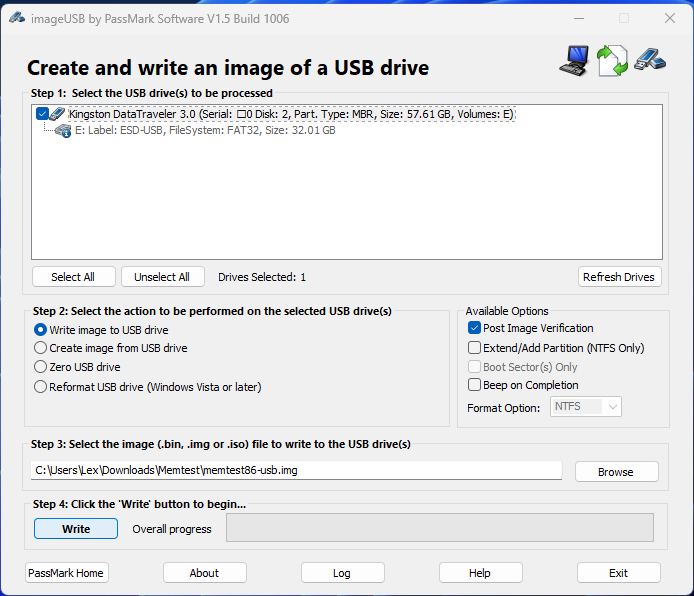The height and width of the screenshot is (596, 694).
Task: Click the image file path input field
Action: tap(296, 470)
